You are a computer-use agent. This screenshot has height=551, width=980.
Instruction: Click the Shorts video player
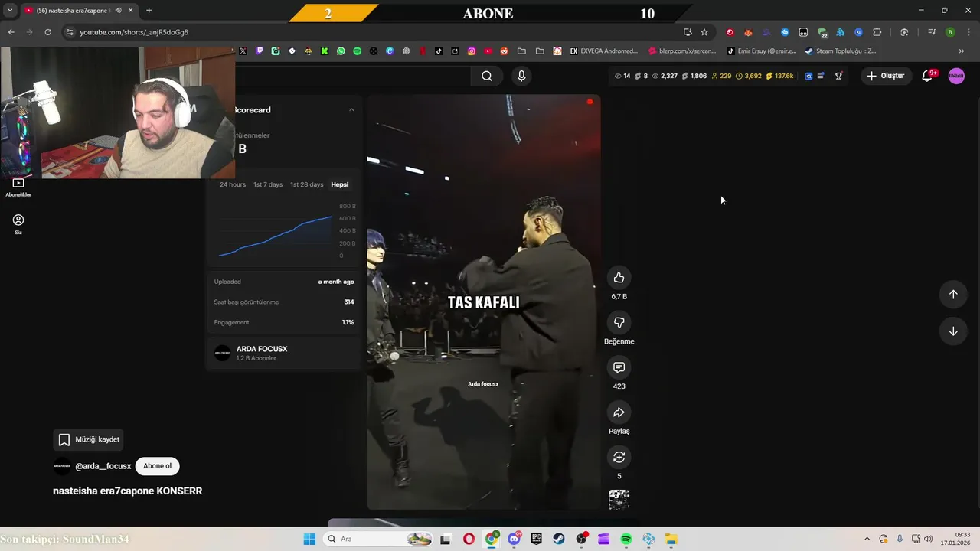click(x=483, y=302)
